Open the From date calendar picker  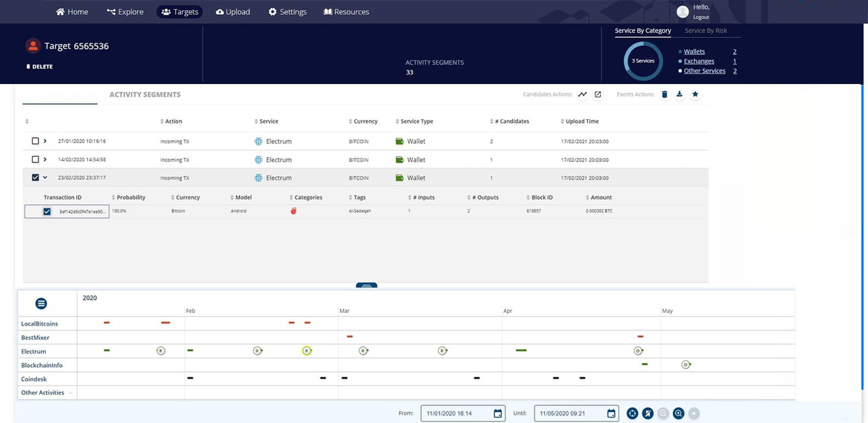pos(497,413)
